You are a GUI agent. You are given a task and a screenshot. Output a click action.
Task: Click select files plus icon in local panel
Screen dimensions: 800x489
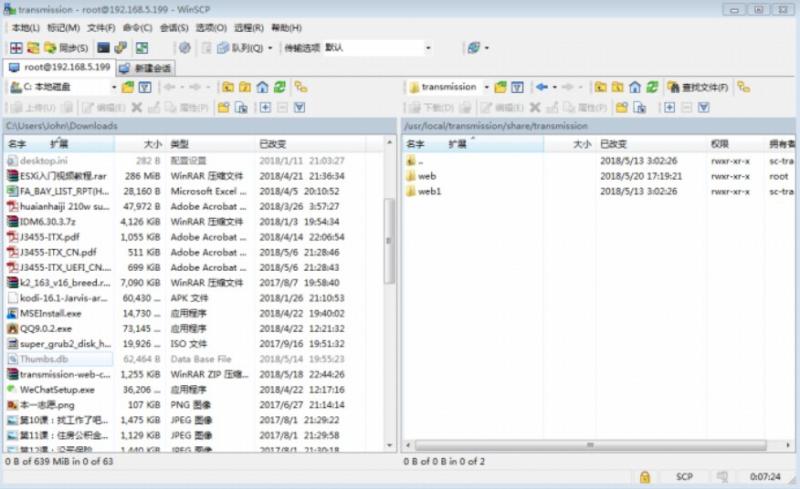[265, 107]
